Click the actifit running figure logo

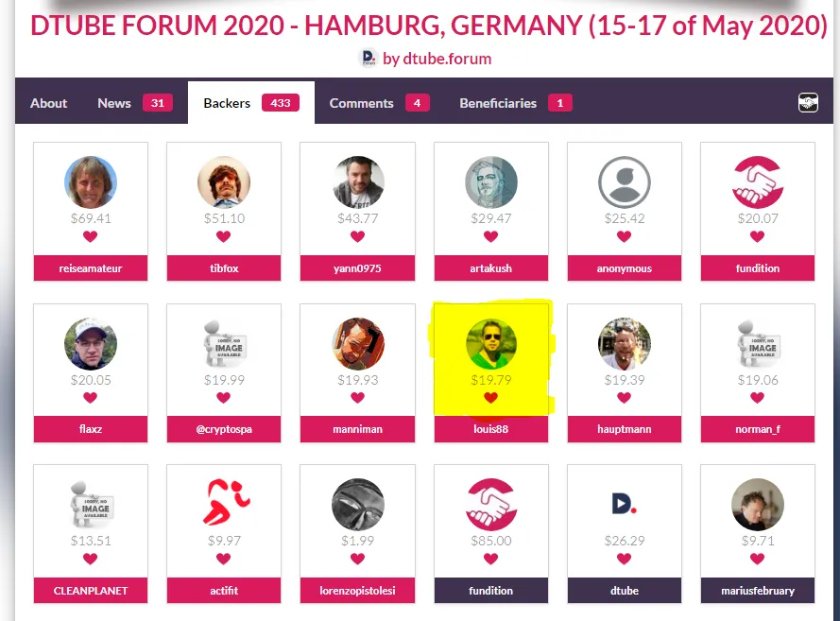[224, 504]
